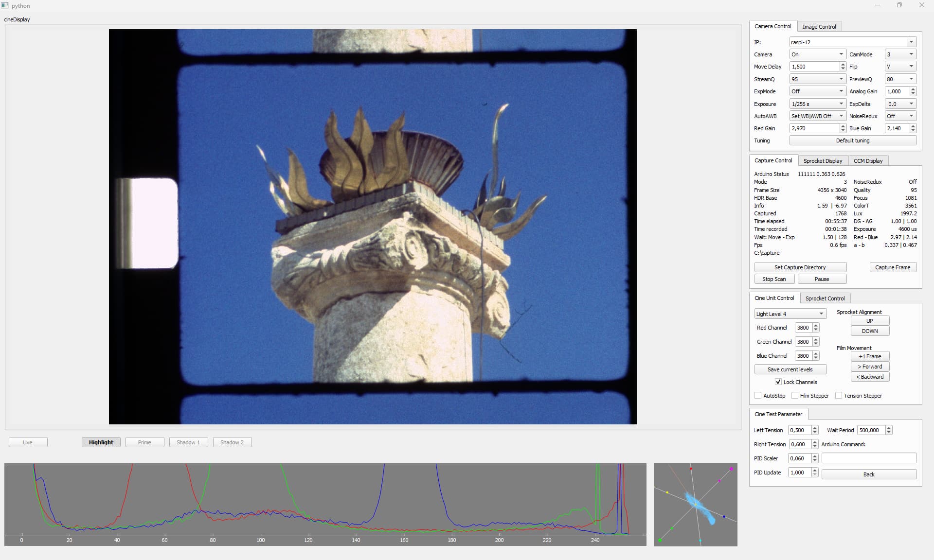
Task: Pause the current scan
Action: tap(822, 279)
